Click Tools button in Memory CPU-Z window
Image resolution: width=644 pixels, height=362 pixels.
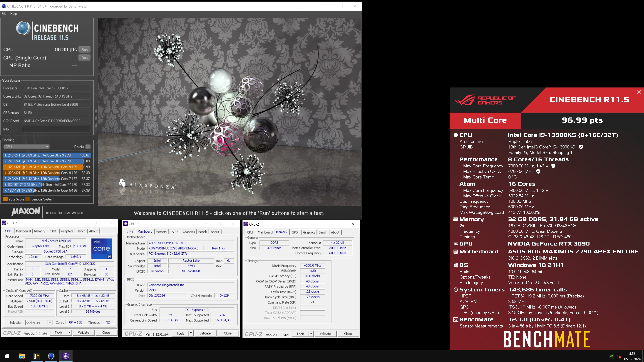[301, 334]
